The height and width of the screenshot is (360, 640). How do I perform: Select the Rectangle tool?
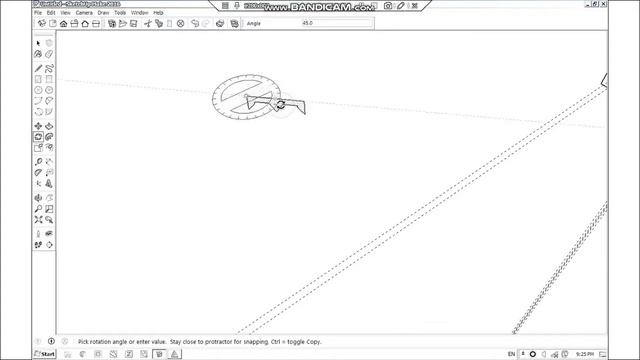[38, 79]
